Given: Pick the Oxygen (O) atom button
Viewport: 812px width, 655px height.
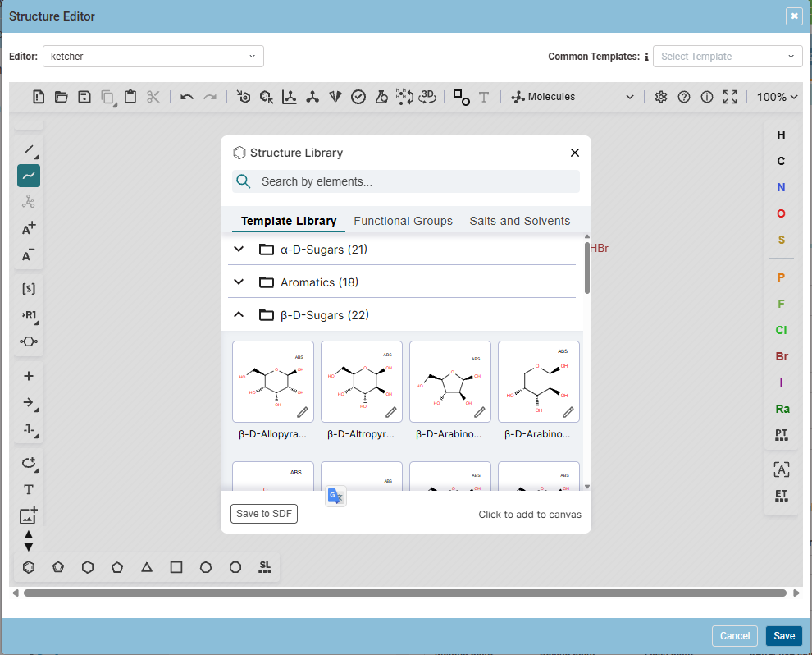Looking at the screenshot, I should 782,213.
